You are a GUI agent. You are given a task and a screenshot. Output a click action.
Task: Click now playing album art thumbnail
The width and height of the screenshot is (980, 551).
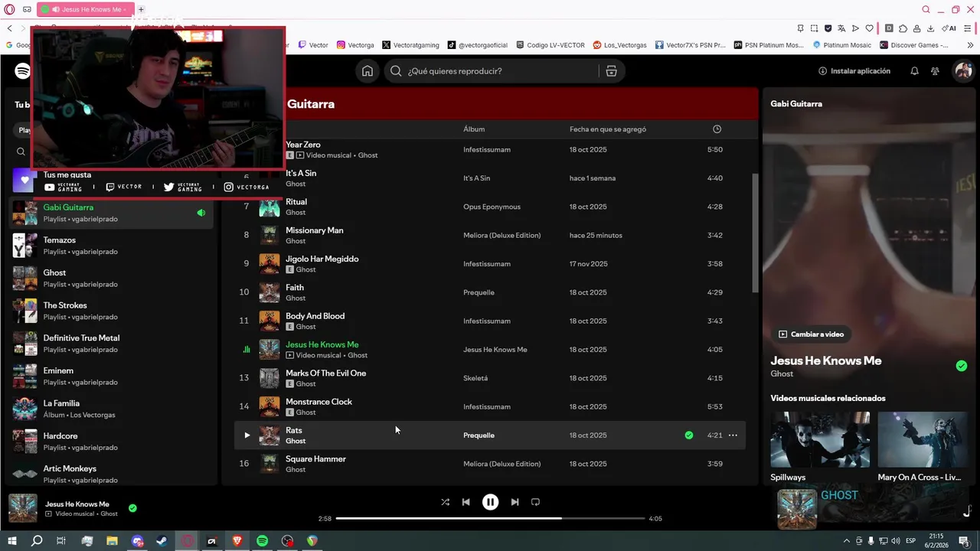[22, 508]
